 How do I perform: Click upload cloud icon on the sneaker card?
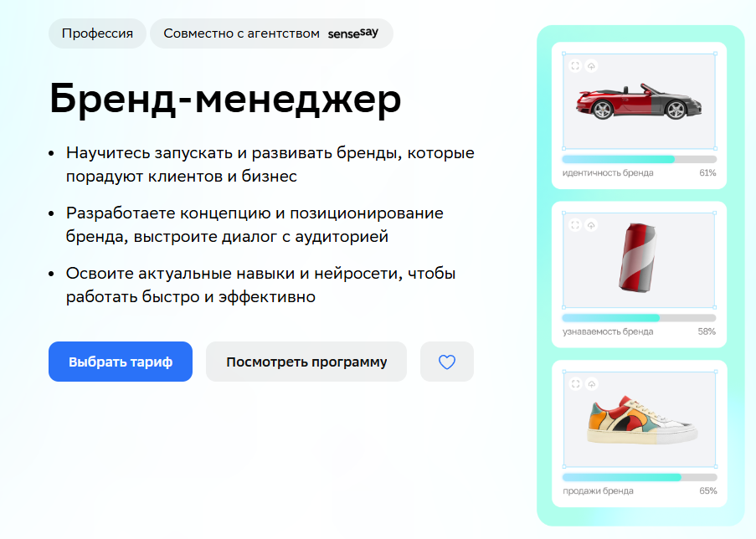pos(592,384)
